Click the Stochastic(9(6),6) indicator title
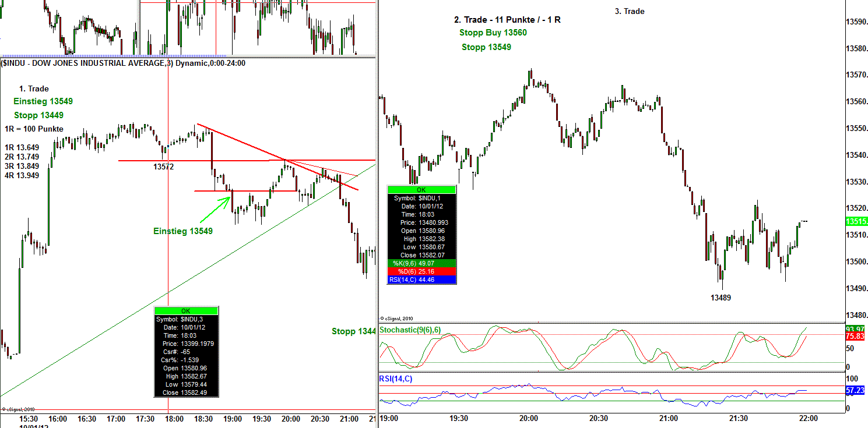 410,330
